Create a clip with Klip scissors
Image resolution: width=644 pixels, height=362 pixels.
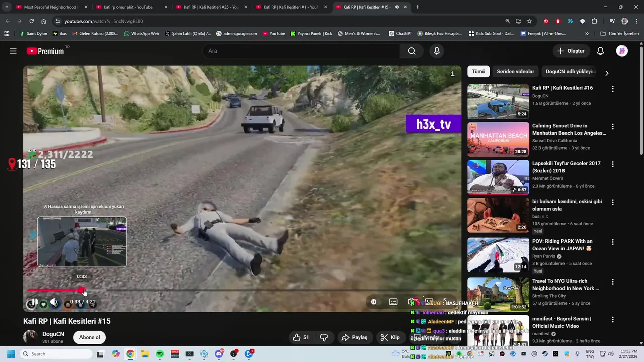390,337
